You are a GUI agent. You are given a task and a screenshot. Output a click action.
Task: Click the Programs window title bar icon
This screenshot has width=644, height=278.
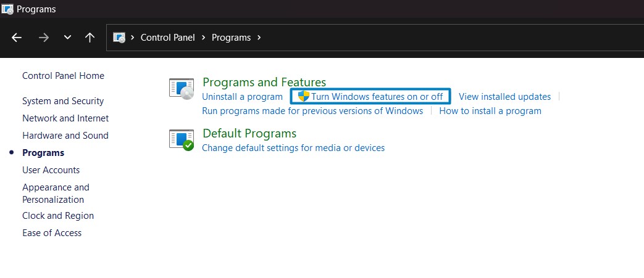(x=7, y=9)
